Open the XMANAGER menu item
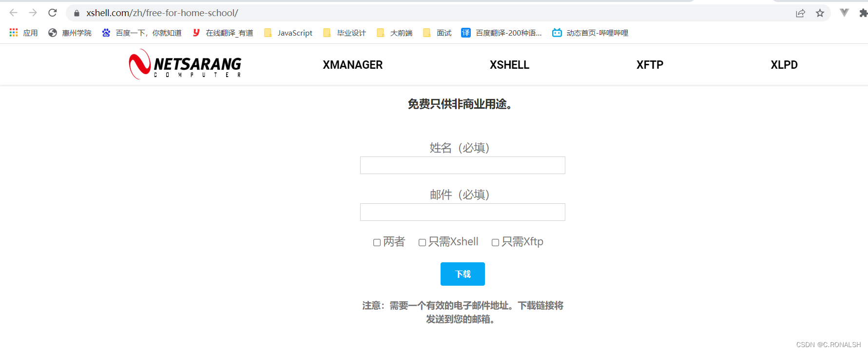Screen dimensions: 868x352 352,65
